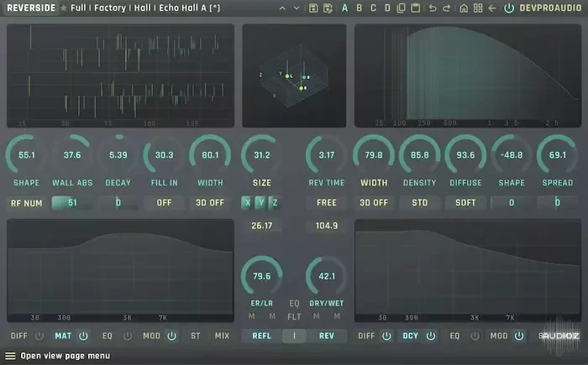Change reflections WIDTH mode showing 3D OFF

pos(210,203)
